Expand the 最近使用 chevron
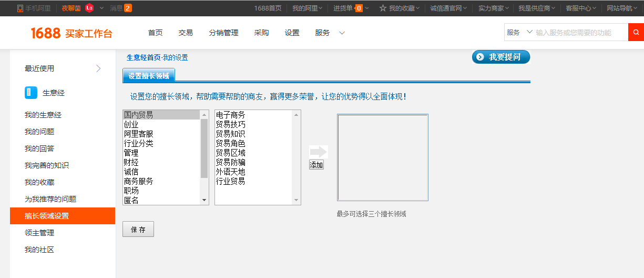Image resolution: width=644 pixels, height=278 pixels. (98, 68)
